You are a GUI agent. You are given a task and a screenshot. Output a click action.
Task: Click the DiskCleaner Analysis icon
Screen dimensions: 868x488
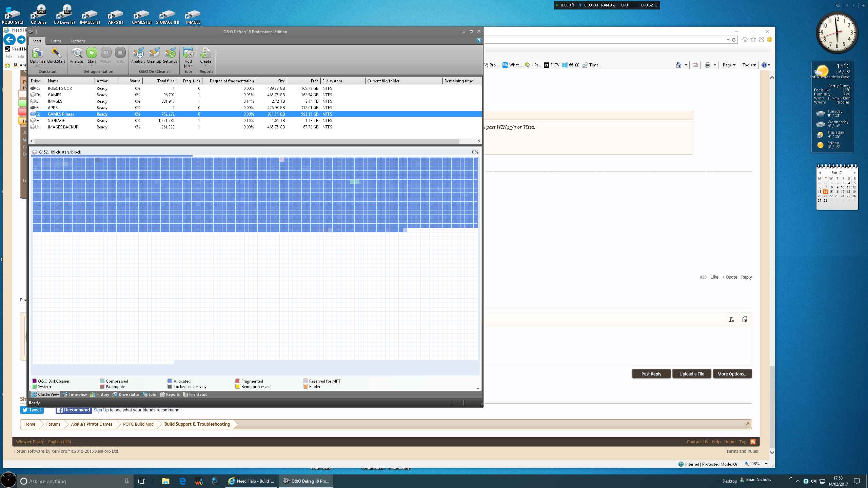138,53
